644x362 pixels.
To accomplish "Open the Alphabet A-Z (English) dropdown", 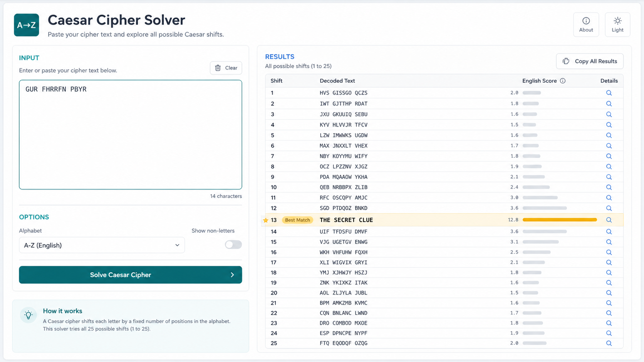I will click(102, 245).
